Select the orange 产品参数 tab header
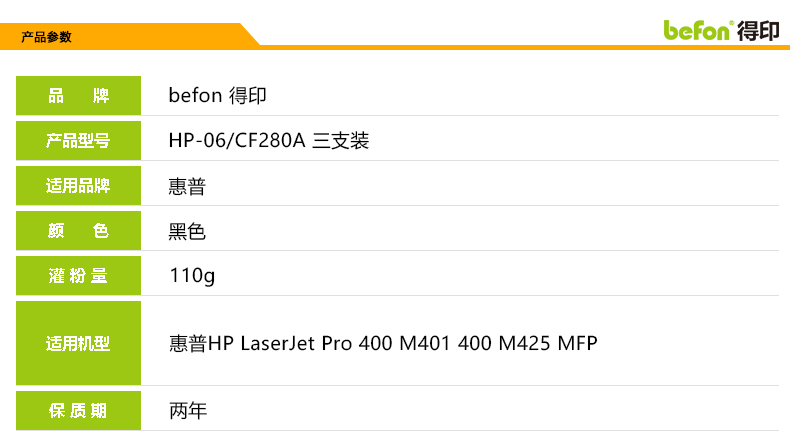Image resolution: width=790 pixels, height=444 pixels. pos(47,37)
